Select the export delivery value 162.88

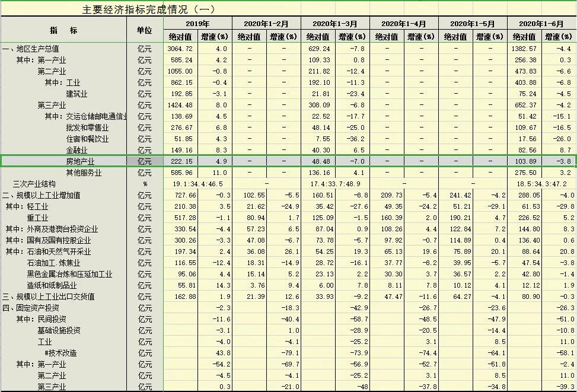185,297
